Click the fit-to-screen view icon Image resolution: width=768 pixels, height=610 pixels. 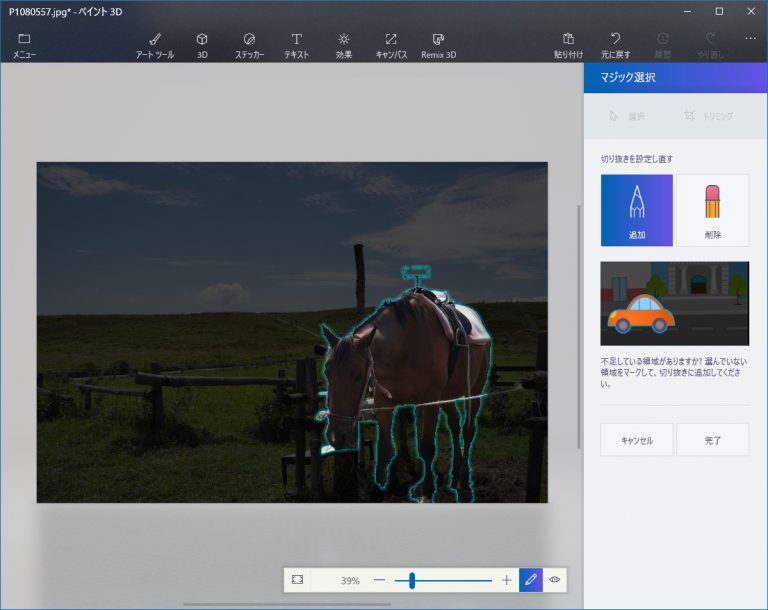(x=297, y=580)
